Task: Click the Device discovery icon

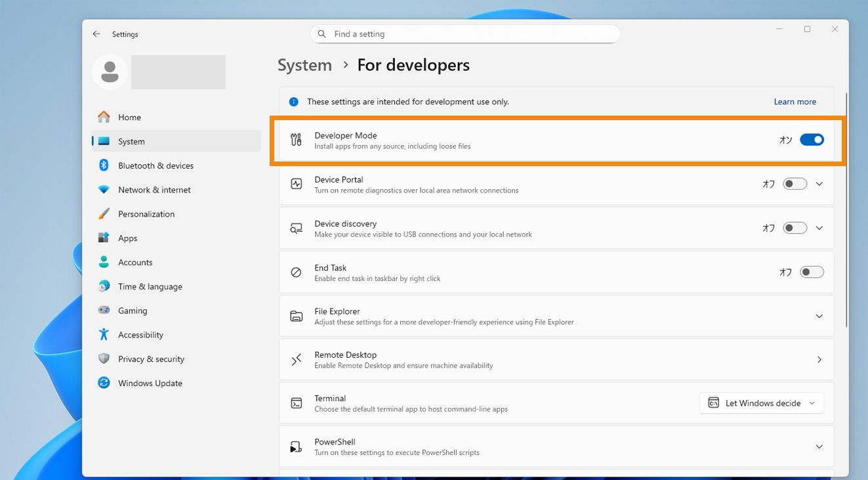Action: (296, 228)
